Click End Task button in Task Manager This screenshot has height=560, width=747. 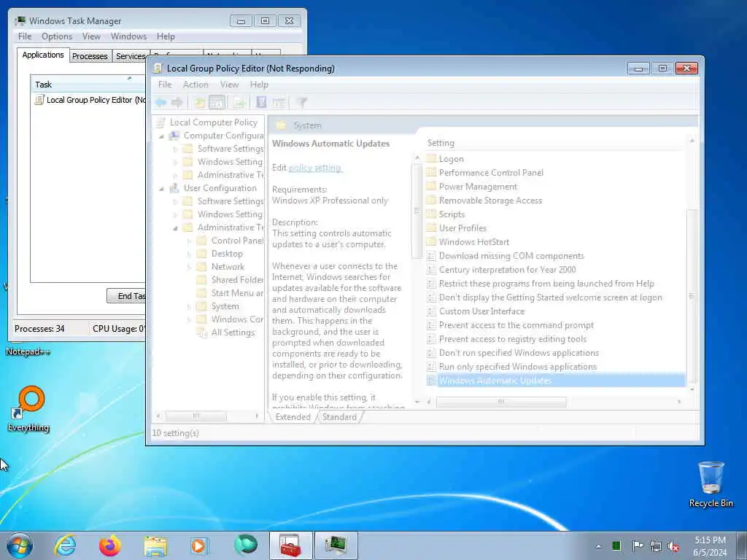coord(128,296)
